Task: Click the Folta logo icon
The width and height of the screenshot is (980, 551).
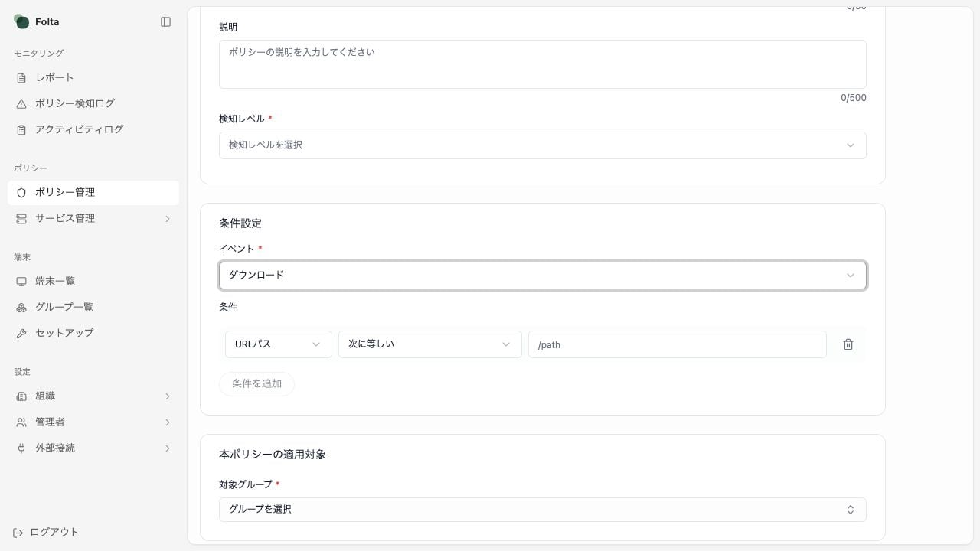Action: pos(21,21)
